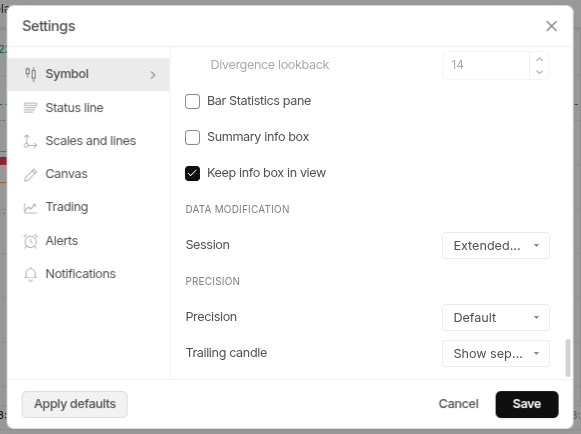Click the Notifications bell icon
Viewport: 581px width, 434px height.
(x=30, y=275)
